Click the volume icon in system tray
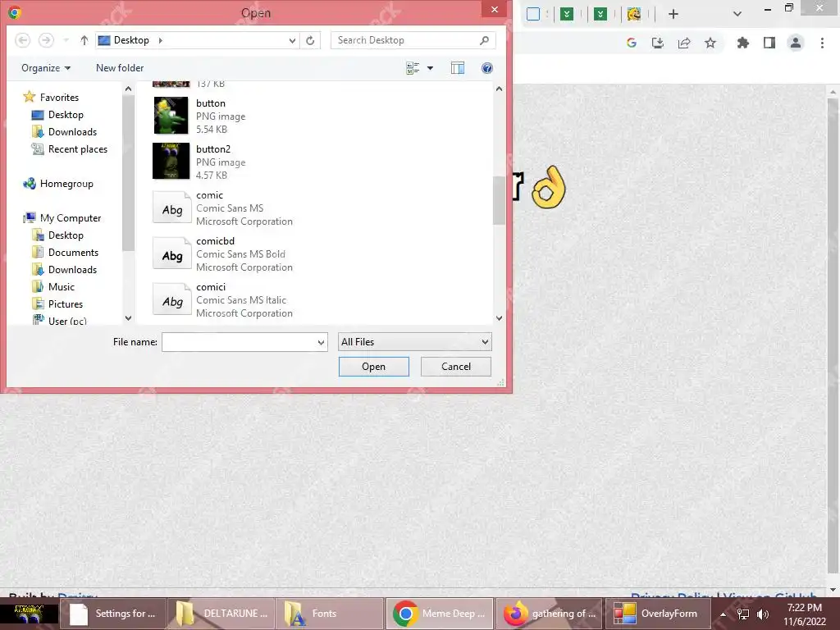840x630 pixels. click(762, 614)
